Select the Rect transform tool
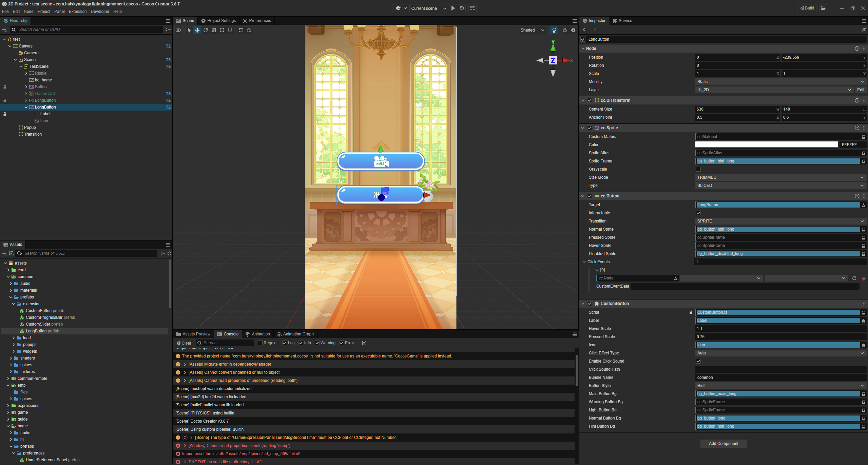This screenshot has height=465, width=868. pos(222,30)
